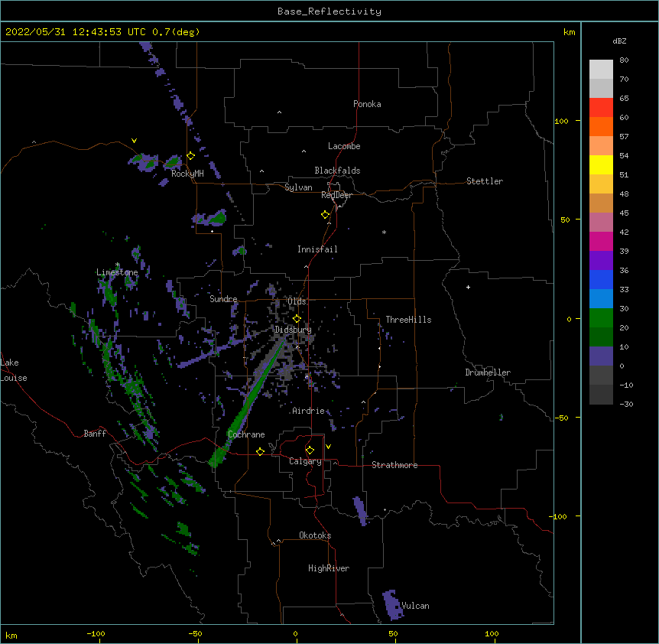This screenshot has height=644, width=659.
Task: Click the white plus marker west of Drumheller
Action: click(x=468, y=287)
